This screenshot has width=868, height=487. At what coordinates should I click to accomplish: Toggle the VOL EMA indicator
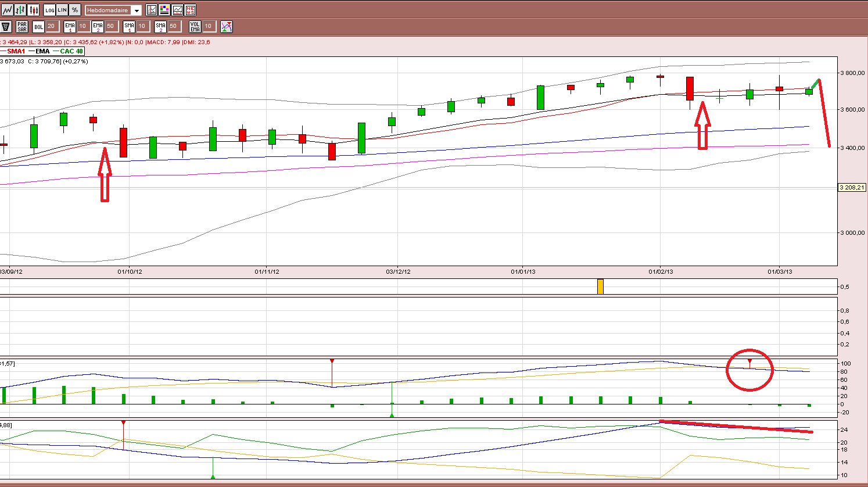pyautogui.click(x=195, y=27)
